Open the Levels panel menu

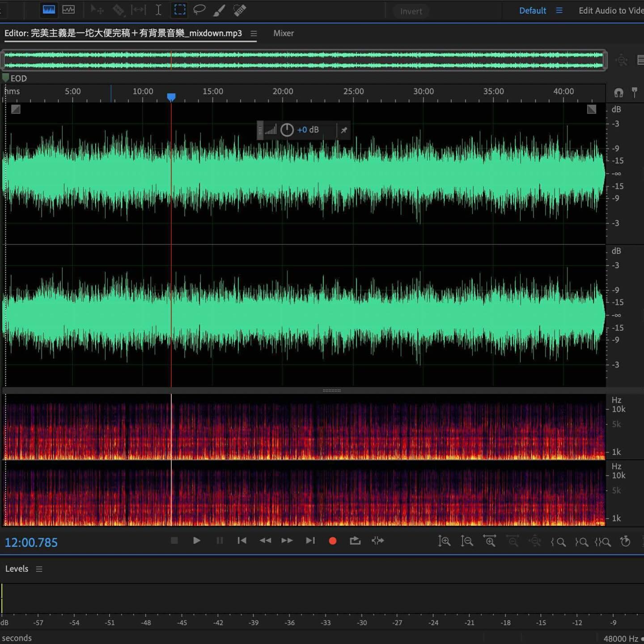pos(39,569)
